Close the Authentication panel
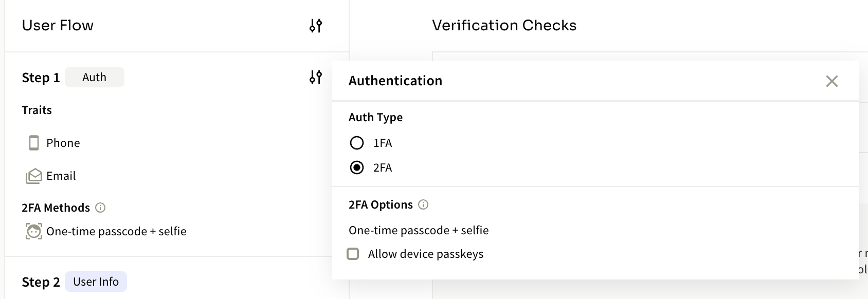868x299 pixels. pyautogui.click(x=832, y=81)
